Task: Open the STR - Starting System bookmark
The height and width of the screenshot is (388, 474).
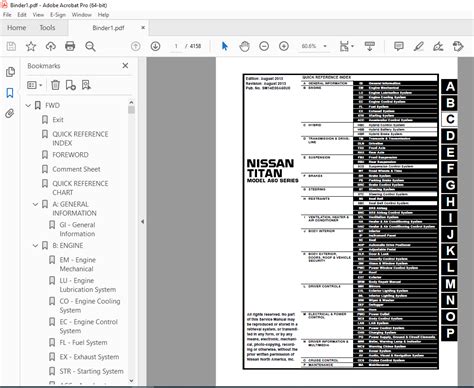Action: tap(91, 371)
